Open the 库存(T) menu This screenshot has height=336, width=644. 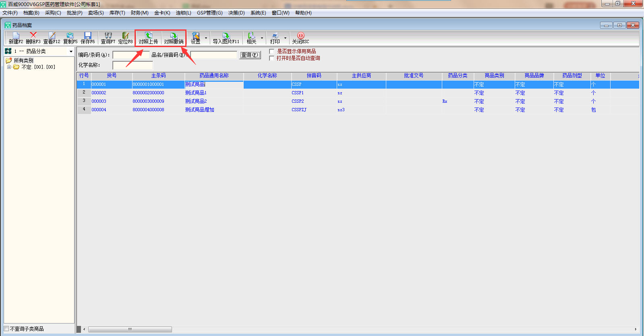(117, 13)
